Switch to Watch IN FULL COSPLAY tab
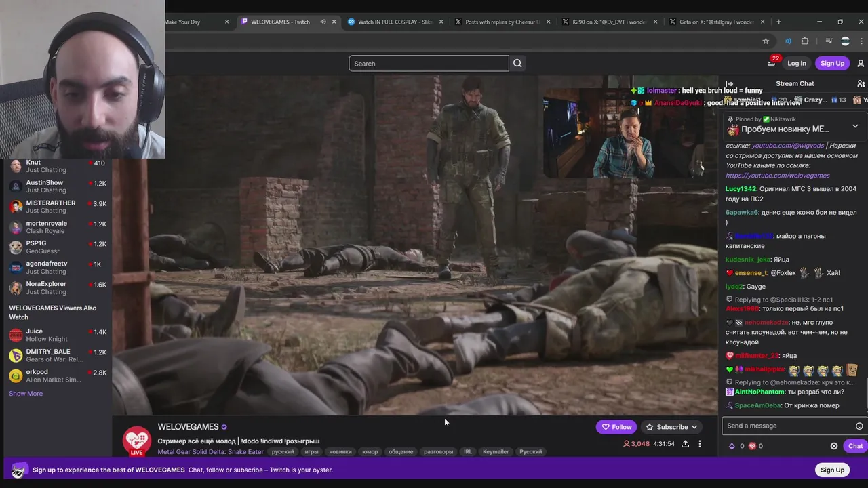Image resolution: width=868 pixels, height=488 pixels. pyautogui.click(x=395, y=22)
